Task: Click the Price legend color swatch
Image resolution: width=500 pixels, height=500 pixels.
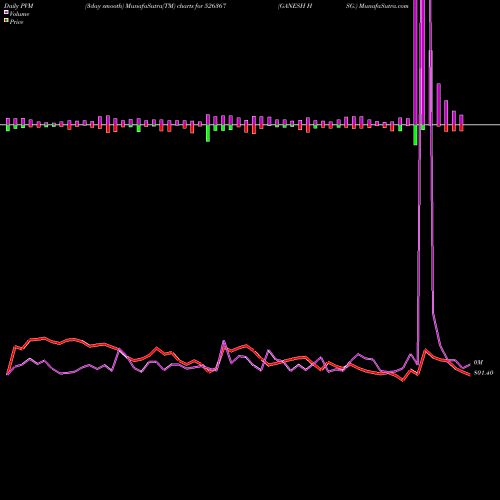Action: pyautogui.click(x=6, y=21)
